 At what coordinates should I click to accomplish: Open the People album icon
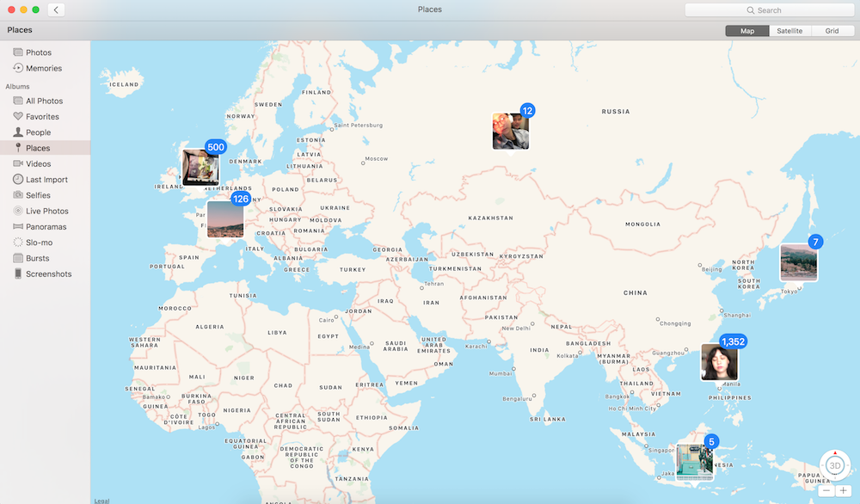coord(18,132)
